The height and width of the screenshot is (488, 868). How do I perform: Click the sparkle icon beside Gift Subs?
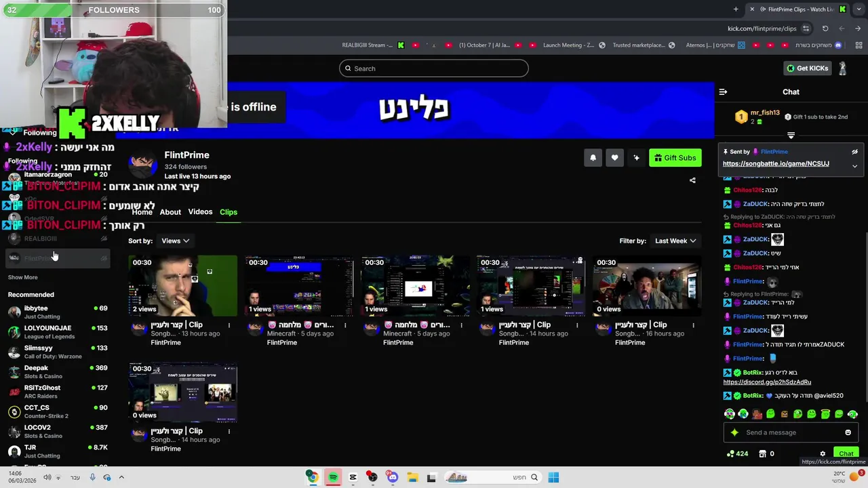point(636,158)
